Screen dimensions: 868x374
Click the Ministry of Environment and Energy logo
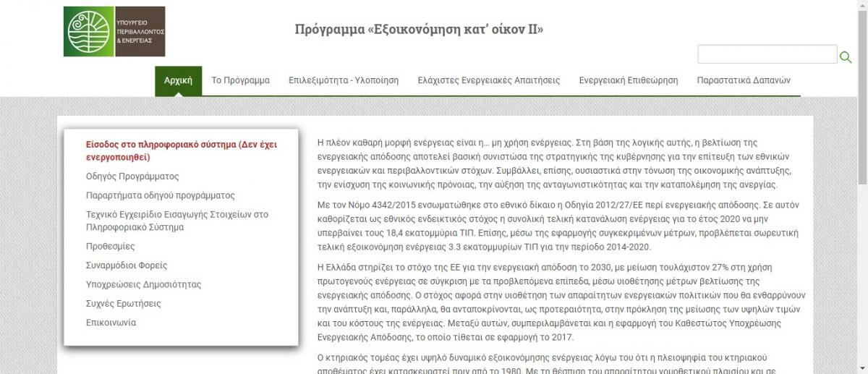pyautogui.click(x=114, y=32)
